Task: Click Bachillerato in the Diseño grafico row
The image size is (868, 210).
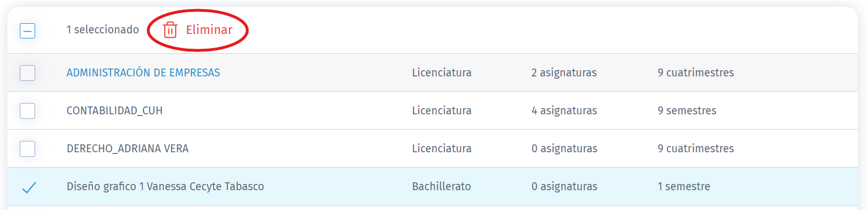Action: coord(441,186)
